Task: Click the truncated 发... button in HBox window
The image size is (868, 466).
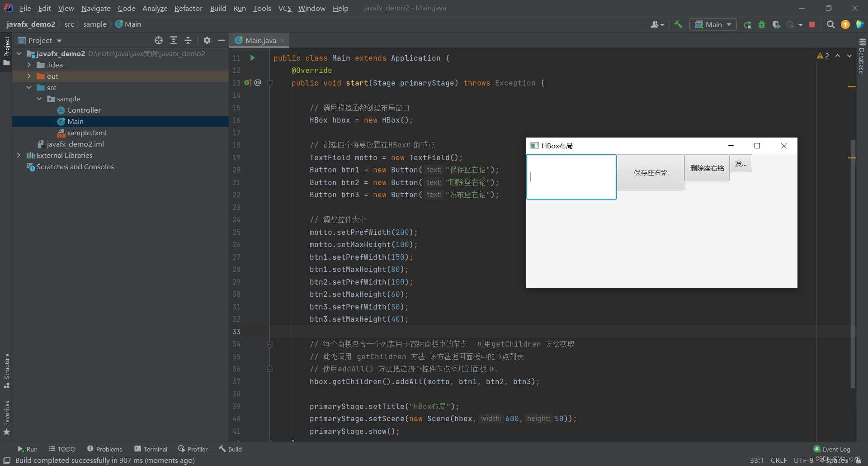Action: 741,163
